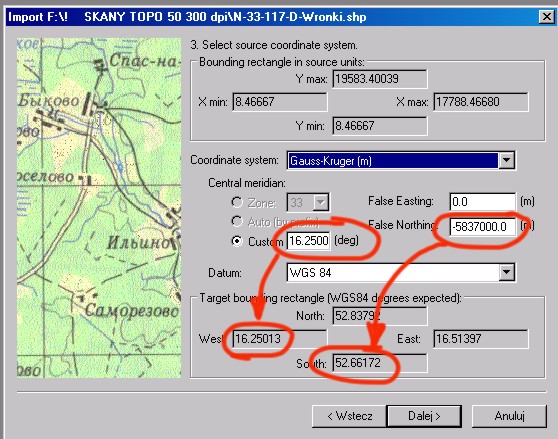558x439 pixels.
Task: Click the 'Select source coordinate system' heading
Action: (274, 45)
